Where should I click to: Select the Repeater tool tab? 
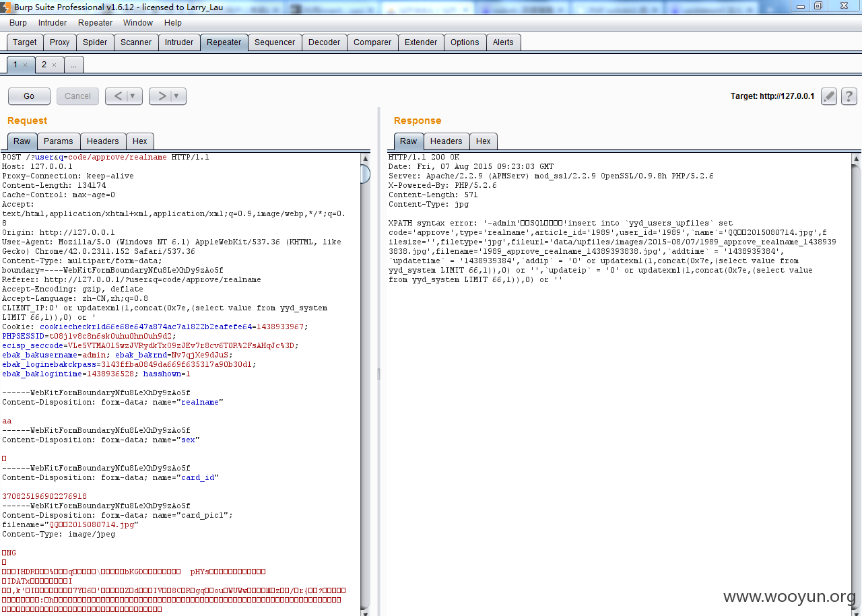[224, 42]
